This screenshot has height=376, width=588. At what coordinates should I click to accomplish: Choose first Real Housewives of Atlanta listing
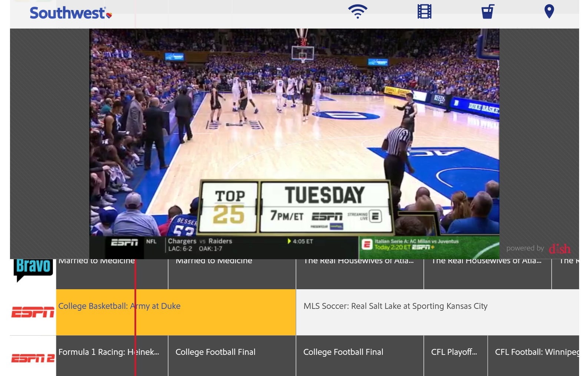point(359,274)
